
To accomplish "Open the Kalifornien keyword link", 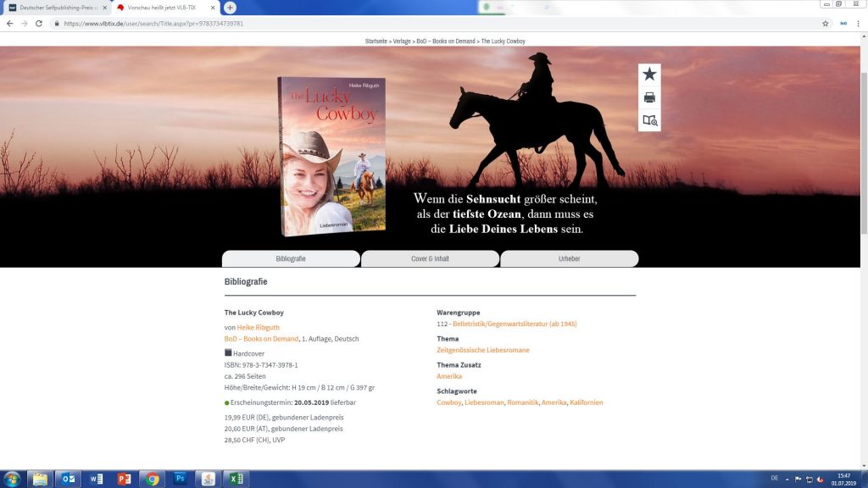I will pyautogui.click(x=587, y=402).
